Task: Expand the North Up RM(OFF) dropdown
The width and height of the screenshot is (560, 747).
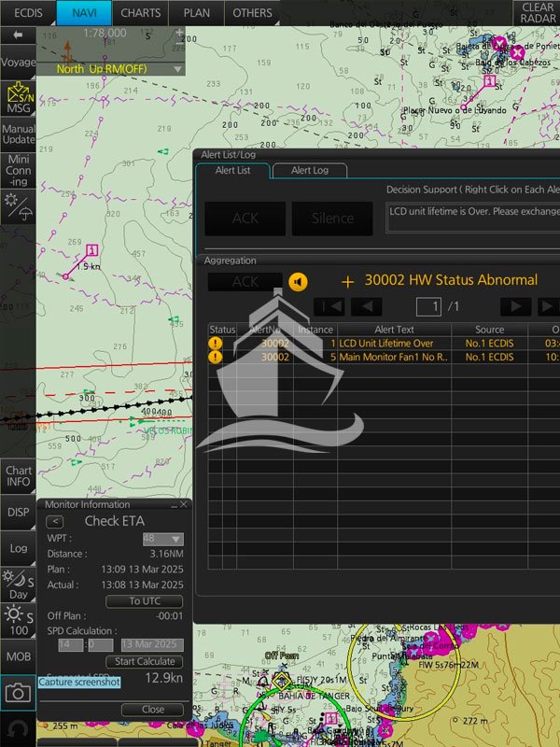Action: click(x=177, y=69)
